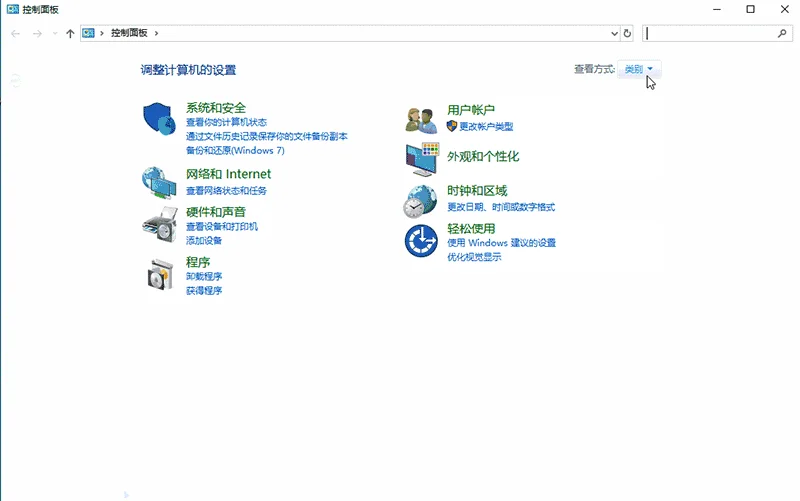Open the 硬件和声音 printer icon
This screenshot has width=800, height=501.
click(160, 224)
